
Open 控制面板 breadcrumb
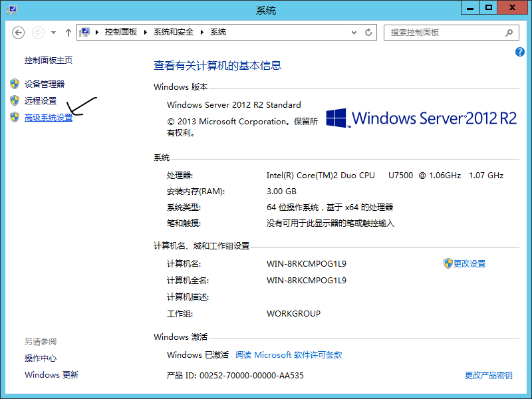point(121,32)
